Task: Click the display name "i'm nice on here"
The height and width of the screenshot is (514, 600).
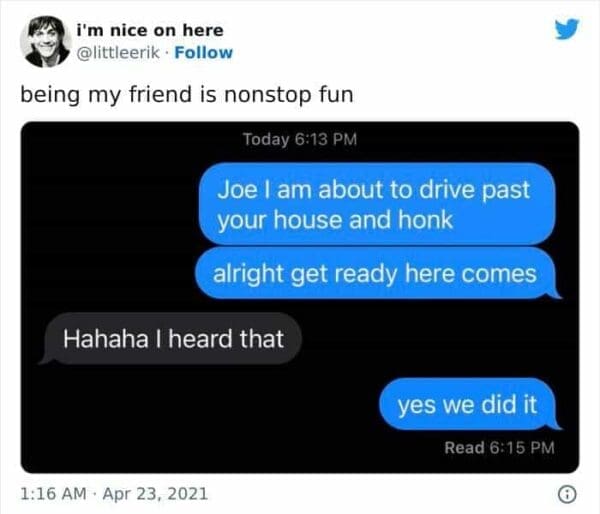Action: pyautogui.click(x=150, y=31)
